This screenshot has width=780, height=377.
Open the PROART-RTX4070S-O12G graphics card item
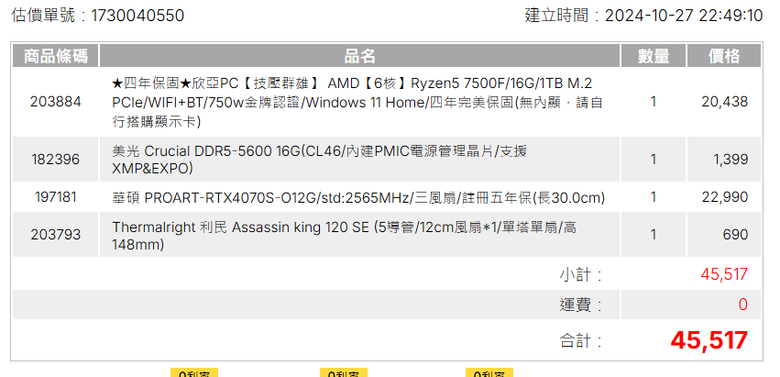[358, 198]
